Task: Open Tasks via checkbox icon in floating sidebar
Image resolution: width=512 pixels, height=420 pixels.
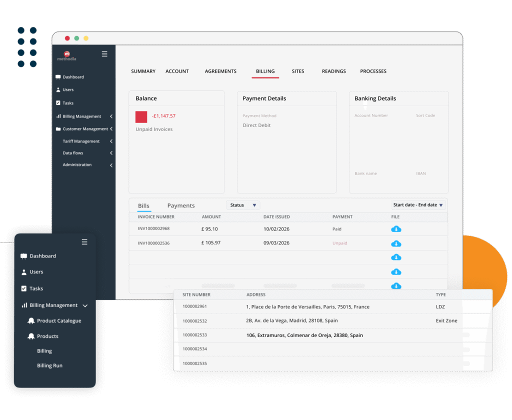Action: tap(23, 288)
